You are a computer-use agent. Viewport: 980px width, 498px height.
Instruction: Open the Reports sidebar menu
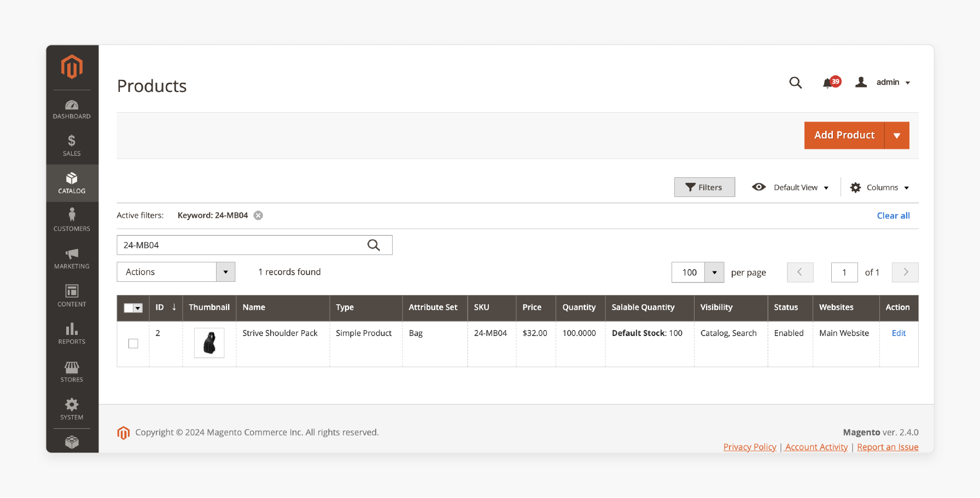tap(72, 333)
